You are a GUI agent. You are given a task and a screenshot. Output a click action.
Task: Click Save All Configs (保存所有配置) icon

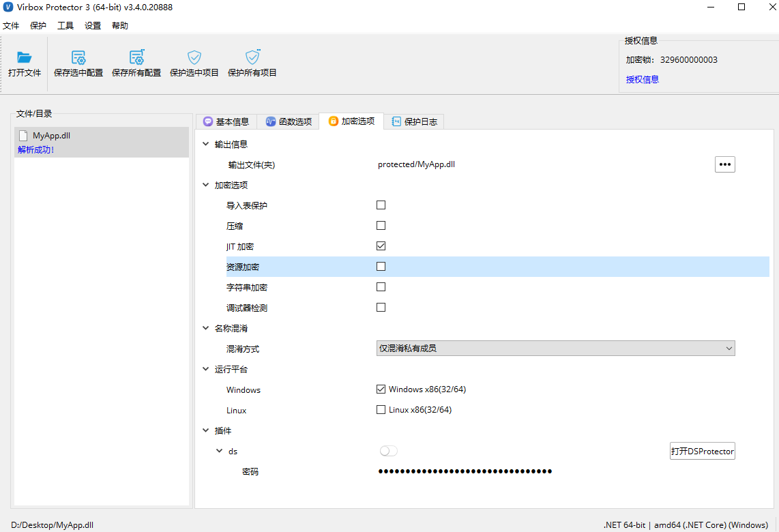[136, 57]
